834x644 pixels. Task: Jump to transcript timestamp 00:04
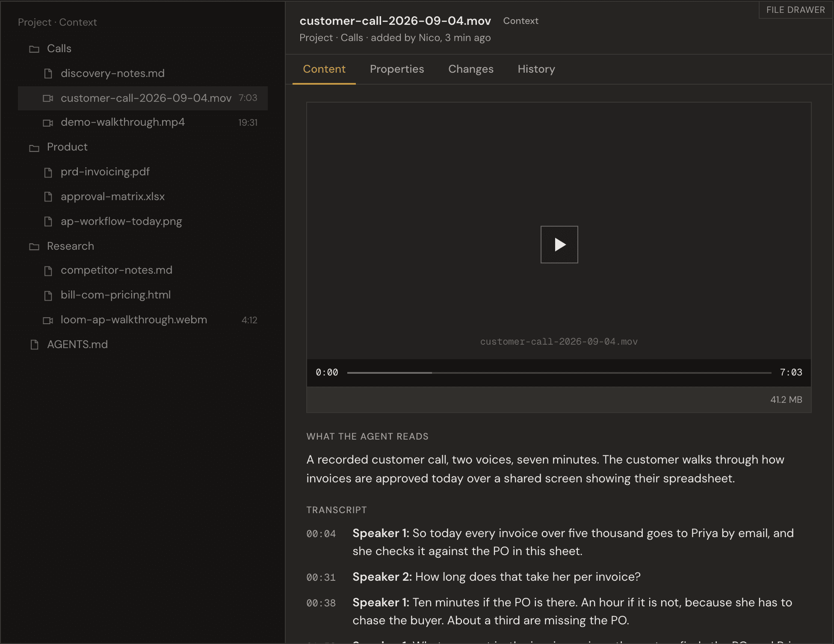(321, 534)
